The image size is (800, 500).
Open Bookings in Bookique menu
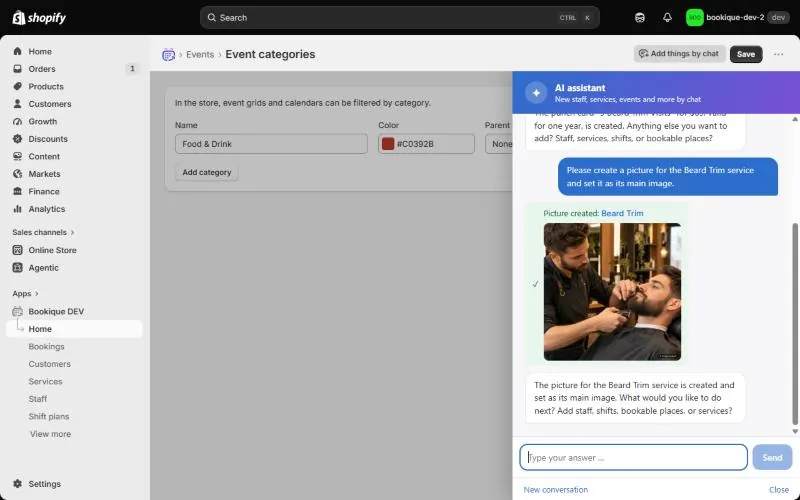[x=46, y=346]
